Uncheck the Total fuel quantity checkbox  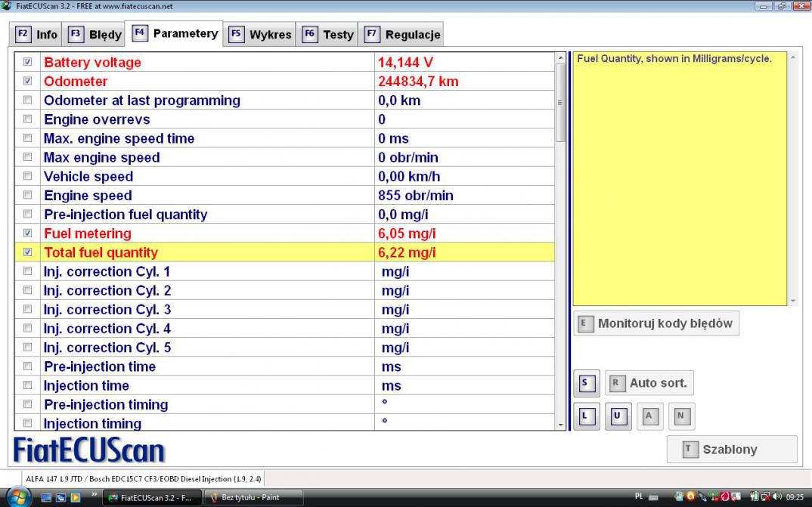tap(28, 252)
